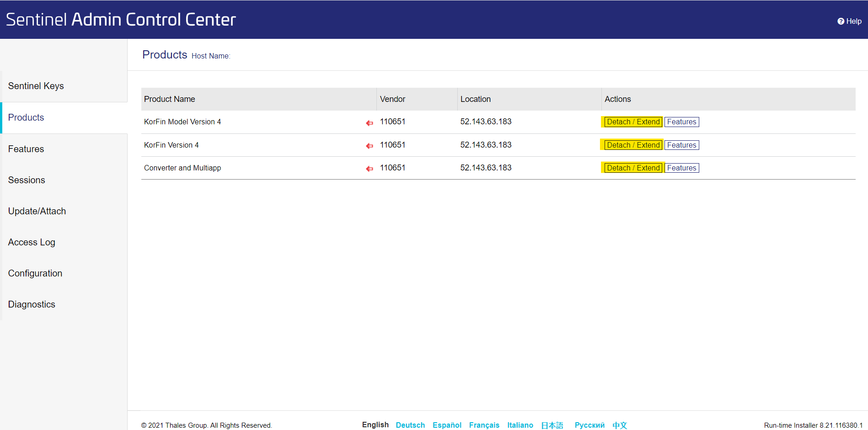
Task: Select Features in the left sidebar
Action: (26, 149)
